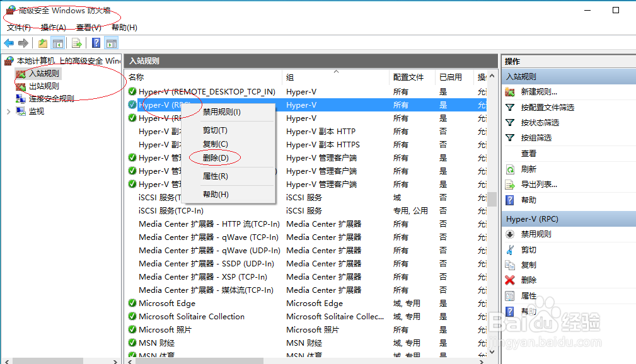Click the rules list vertical scrollbar thumb
The height and width of the screenshot is (364, 636).
tap(492, 199)
